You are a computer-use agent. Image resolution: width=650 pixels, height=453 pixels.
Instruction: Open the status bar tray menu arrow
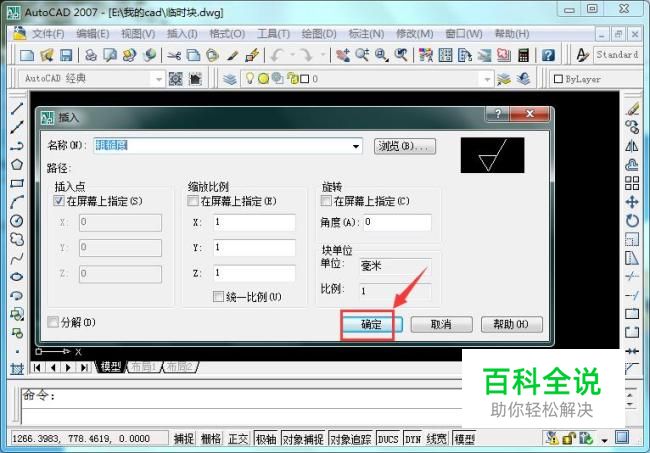point(604,440)
